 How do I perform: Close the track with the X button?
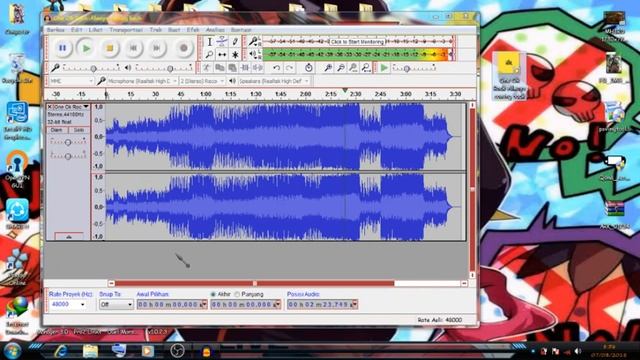(50, 107)
